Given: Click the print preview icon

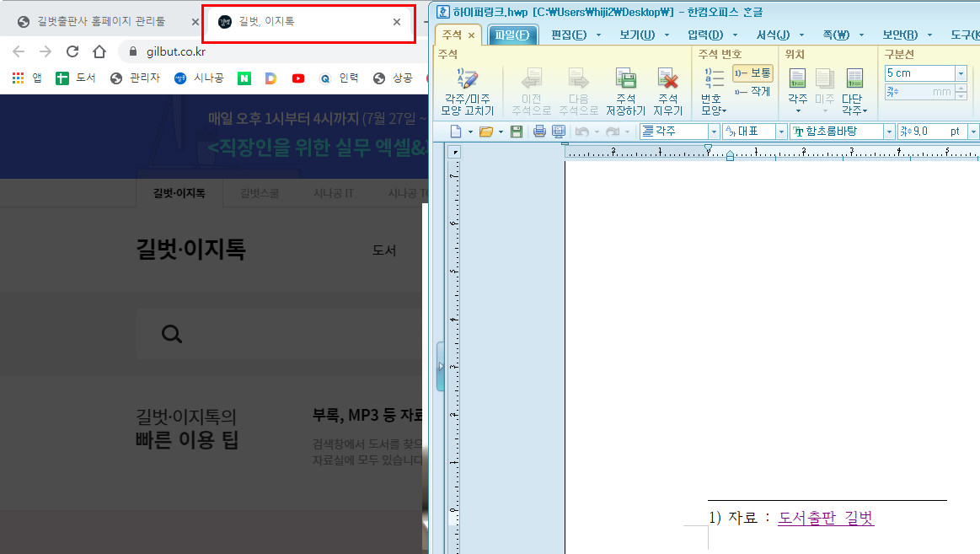Looking at the screenshot, I should click(559, 132).
